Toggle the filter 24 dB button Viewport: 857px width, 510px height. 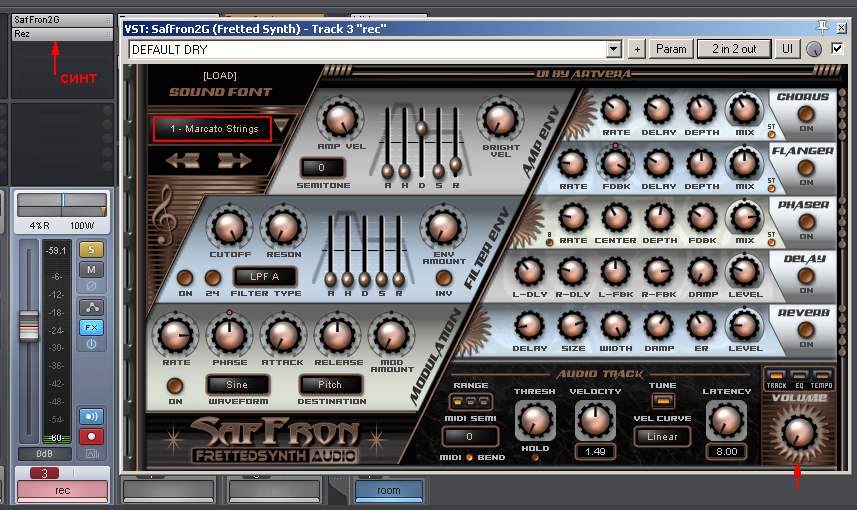coord(212,278)
